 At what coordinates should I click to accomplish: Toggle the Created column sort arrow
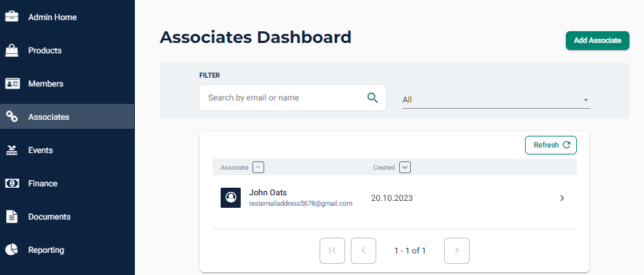pos(405,168)
